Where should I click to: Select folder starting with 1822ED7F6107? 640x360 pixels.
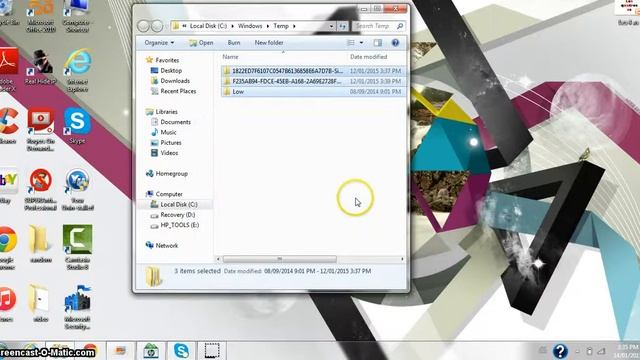[x=313, y=71]
